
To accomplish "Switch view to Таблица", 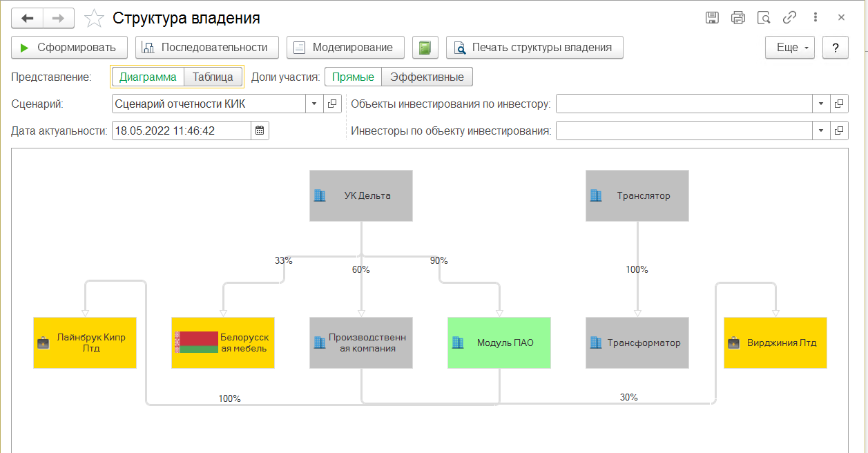I will (213, 77).
